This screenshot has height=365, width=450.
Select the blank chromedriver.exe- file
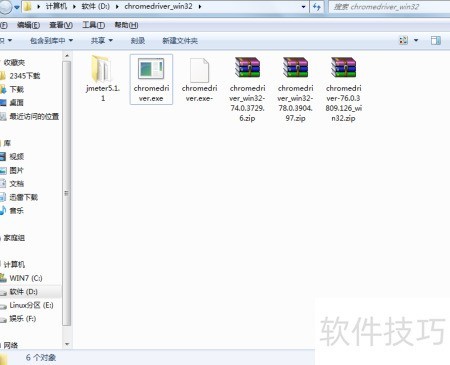click(199, 79)
